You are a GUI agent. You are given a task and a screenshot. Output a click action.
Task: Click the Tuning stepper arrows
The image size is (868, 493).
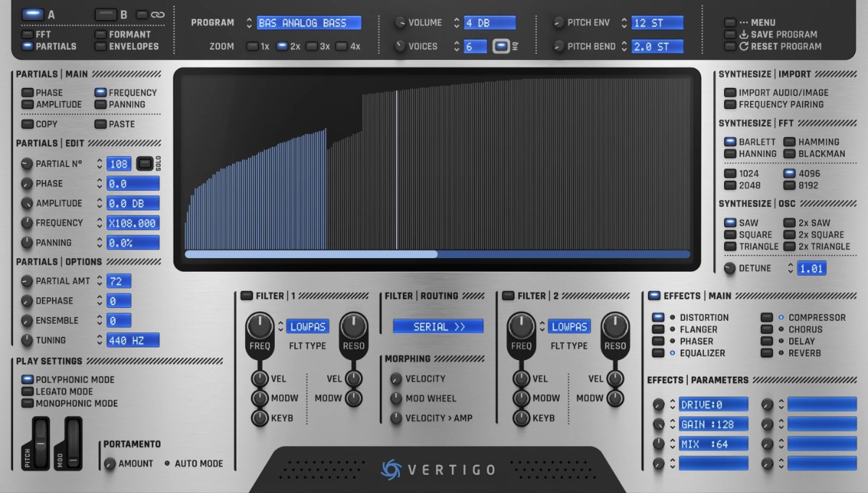click(100, 340)
